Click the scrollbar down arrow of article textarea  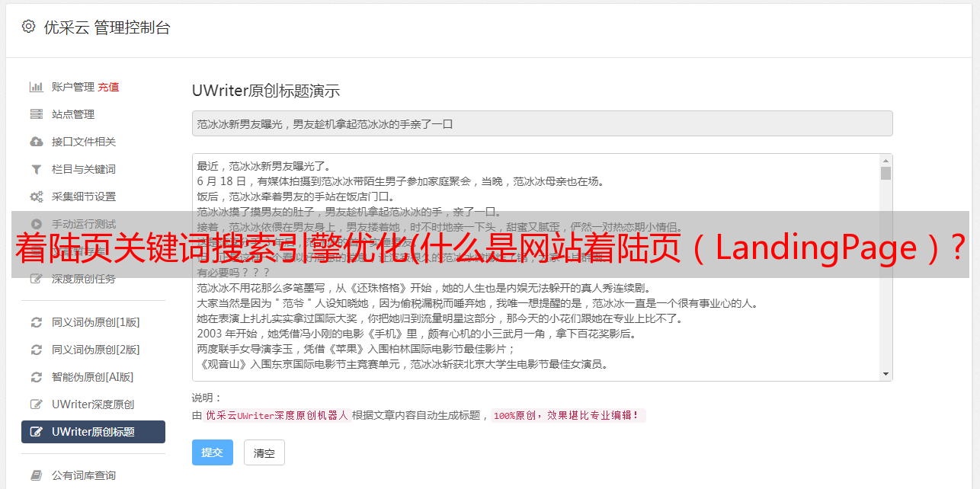pos(886,374)
